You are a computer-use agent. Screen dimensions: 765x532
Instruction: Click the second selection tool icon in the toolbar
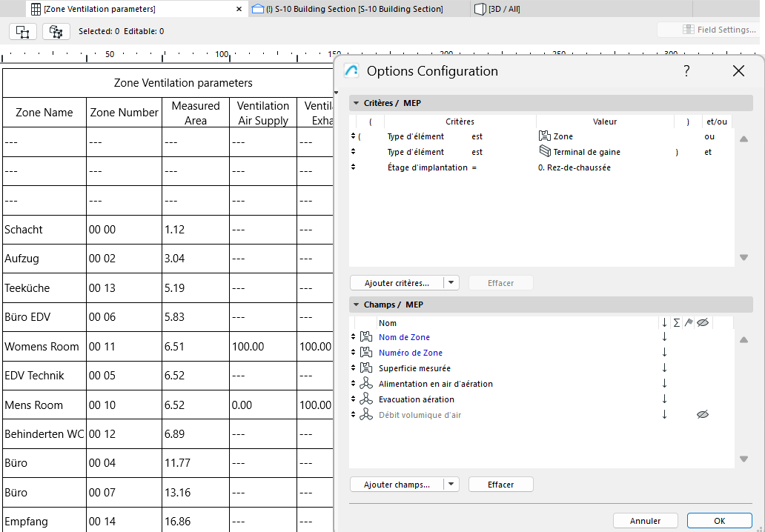(56, 32)
